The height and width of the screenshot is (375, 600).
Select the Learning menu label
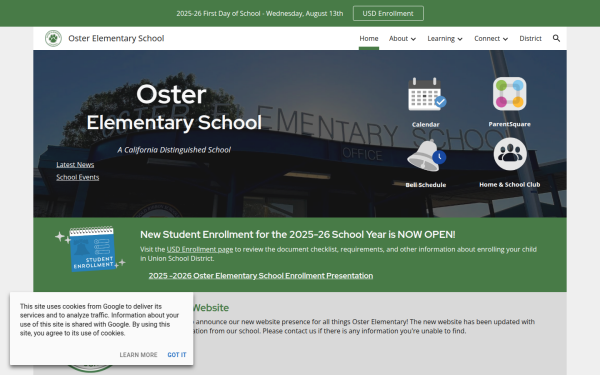[441, 38]
